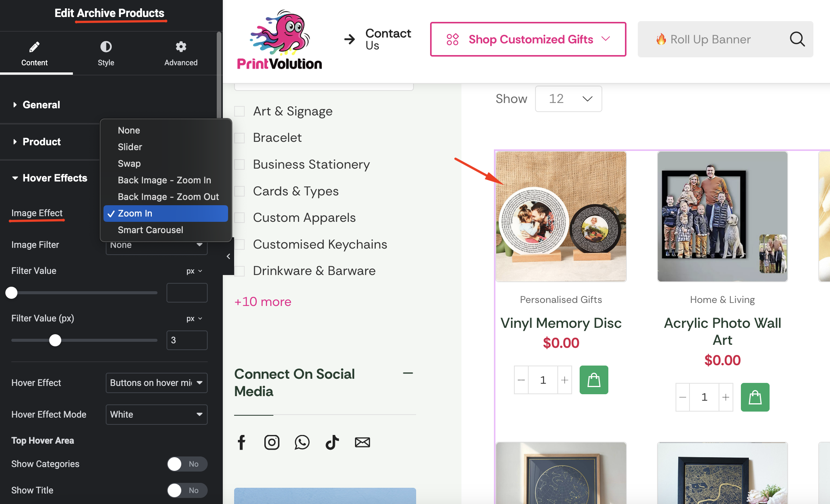Click the Filter Value slider handle

(x=12, y=293)
